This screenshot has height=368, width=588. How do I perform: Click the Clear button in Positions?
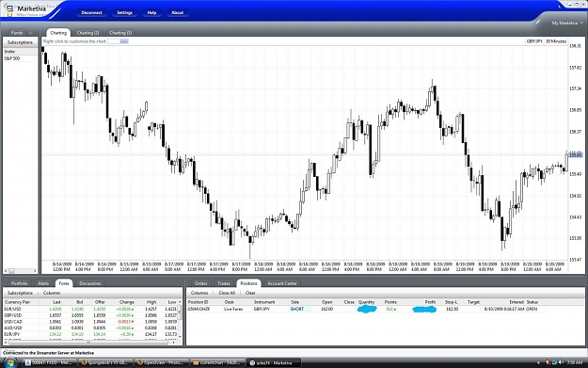coord(250,293)
